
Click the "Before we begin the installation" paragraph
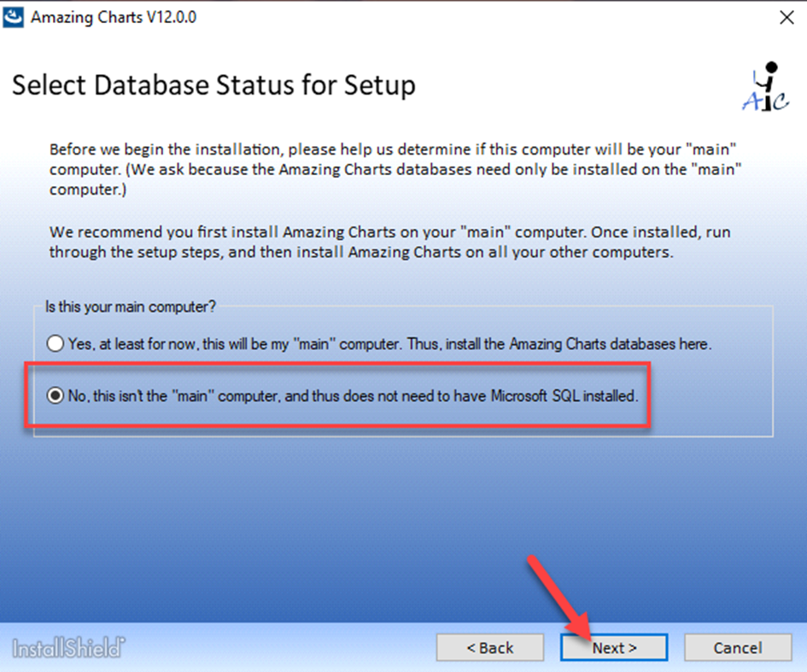(x=395, y=169)
